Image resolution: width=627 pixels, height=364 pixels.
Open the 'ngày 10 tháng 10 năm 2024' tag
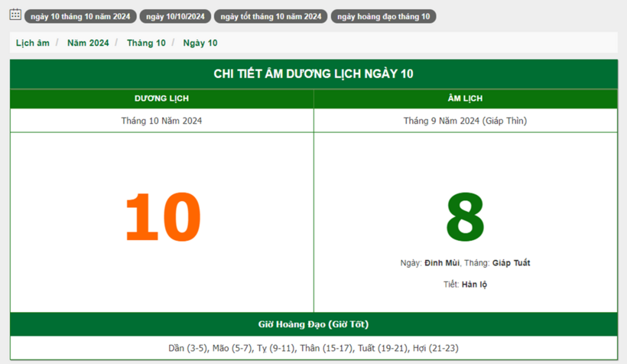click(x=80, y=16)
